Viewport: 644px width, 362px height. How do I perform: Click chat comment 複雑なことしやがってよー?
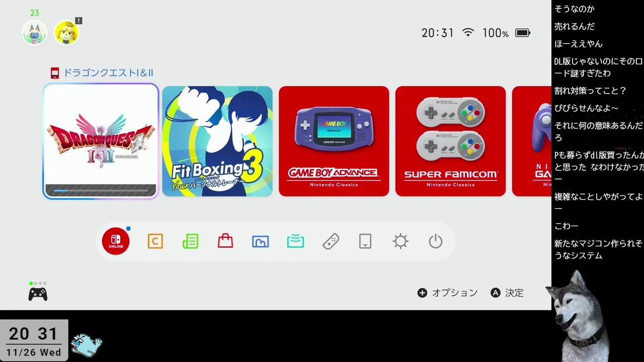598,202
